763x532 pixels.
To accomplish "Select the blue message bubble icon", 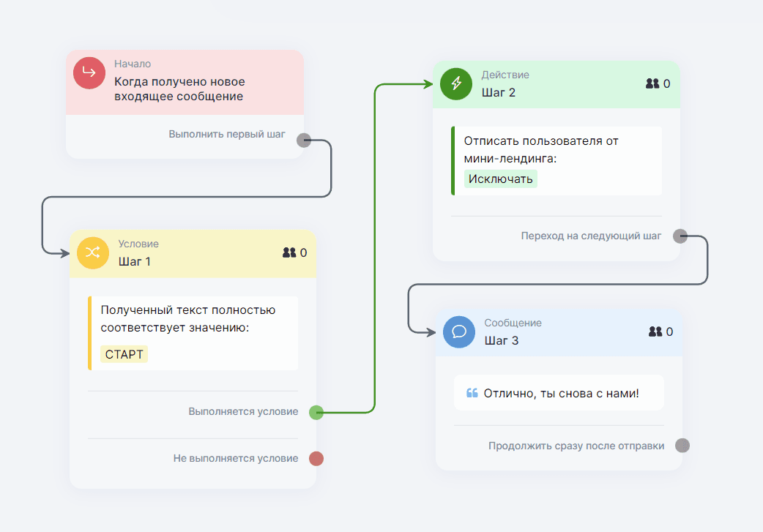I will [458, 332].
